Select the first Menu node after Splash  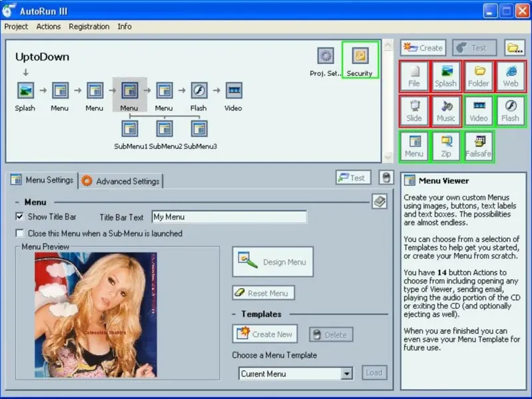click(x=60, y=90)
